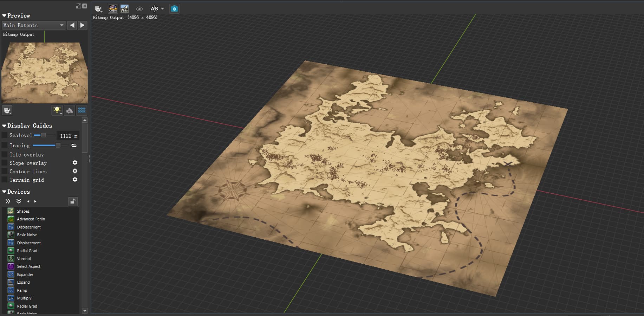
Task: Open Tracing image folder icon
Action: 74,146
